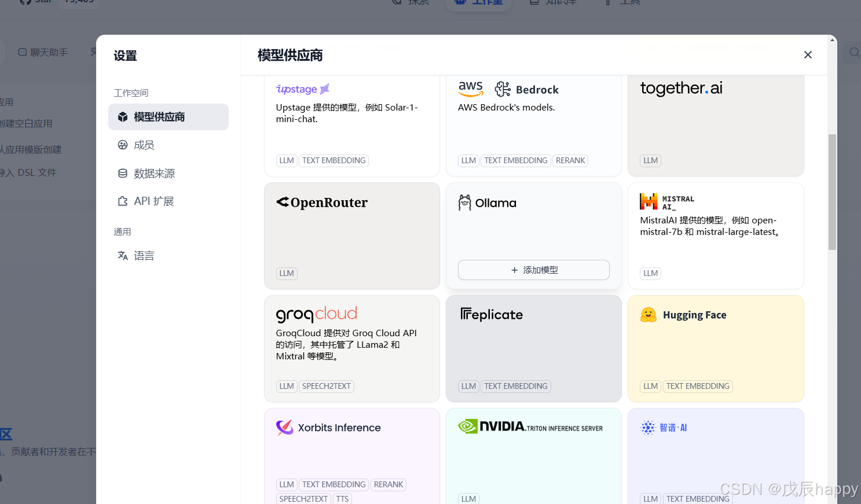Click RERANK tag on Xorbits Inference card
The width and height of the screenshot is (861, 504).
(389, 485)
